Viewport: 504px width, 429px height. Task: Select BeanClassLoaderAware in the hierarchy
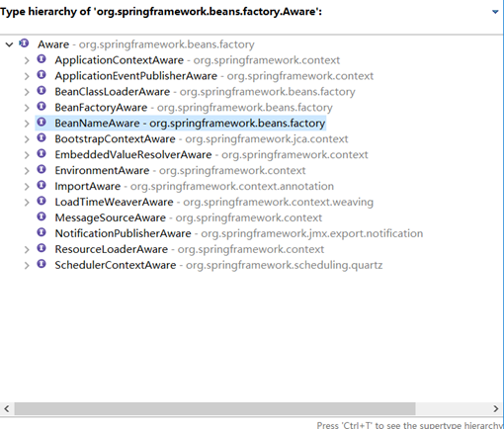click(x=205, y=92)
